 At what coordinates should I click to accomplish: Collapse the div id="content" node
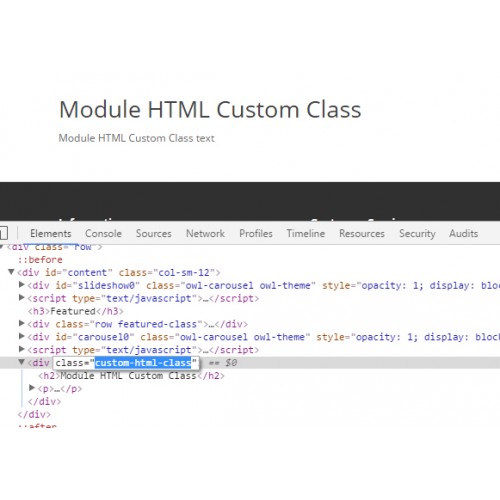coord(11,272)
